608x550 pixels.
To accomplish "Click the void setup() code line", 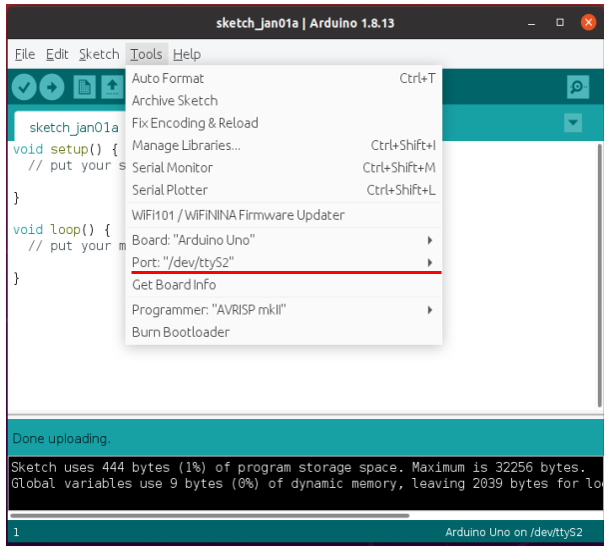I will point(66,149).
